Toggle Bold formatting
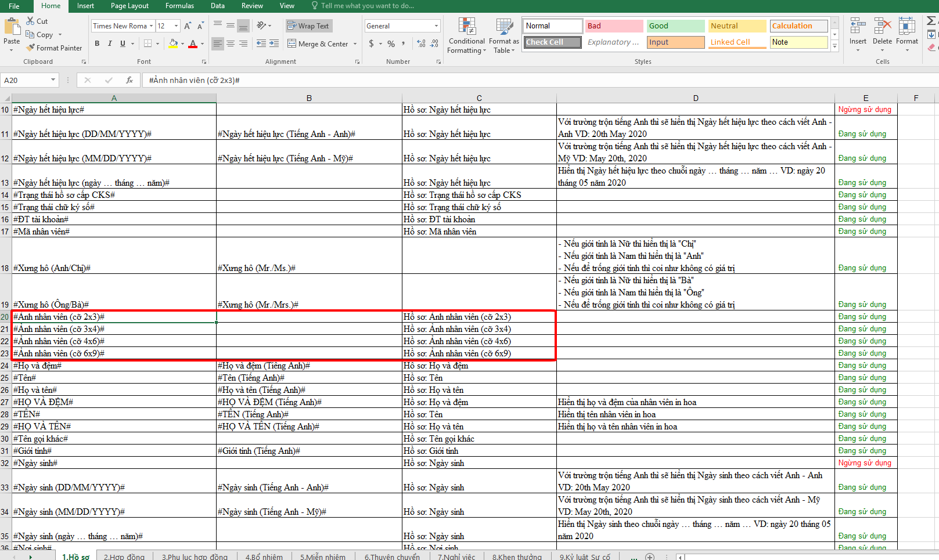The width and height of the screenshot is (939, 560). (x=97, y=44)
